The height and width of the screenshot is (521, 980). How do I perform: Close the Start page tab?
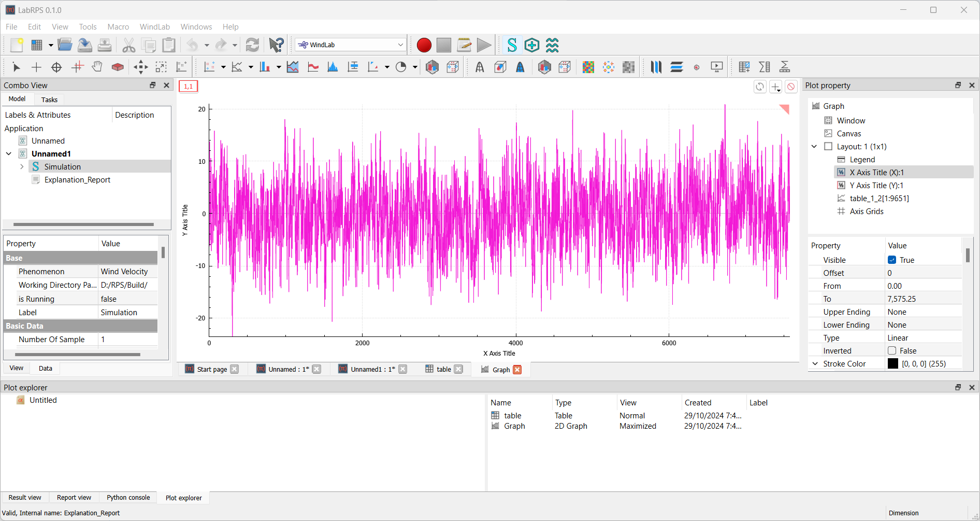coord(234,369)
